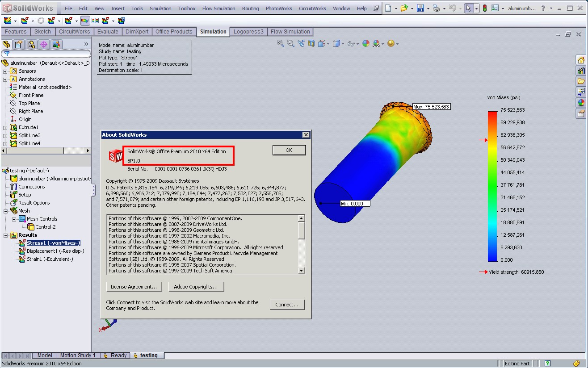Click the DimXpertManager crosshair icon
This screenshot has height=368, width=588.
43,44
